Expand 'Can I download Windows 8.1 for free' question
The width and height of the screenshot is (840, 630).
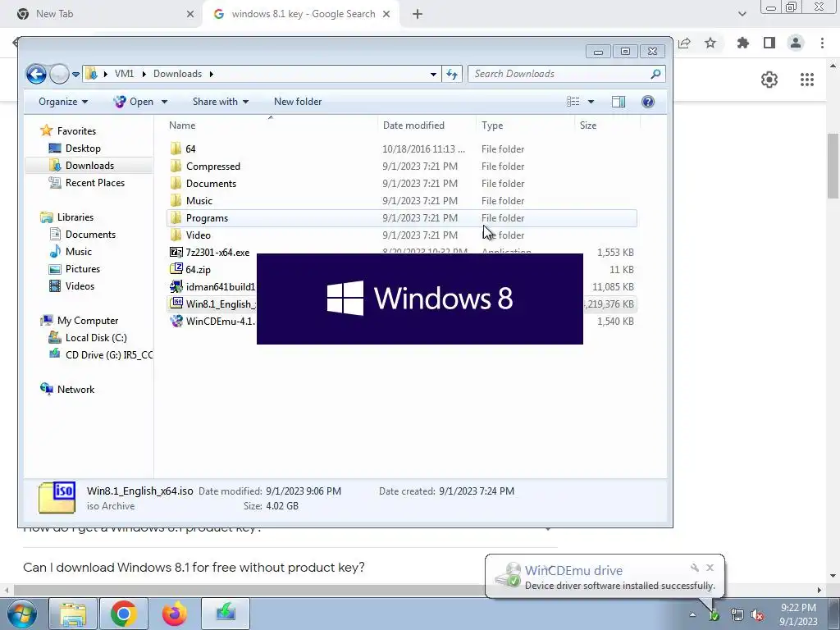click(290, 568)
